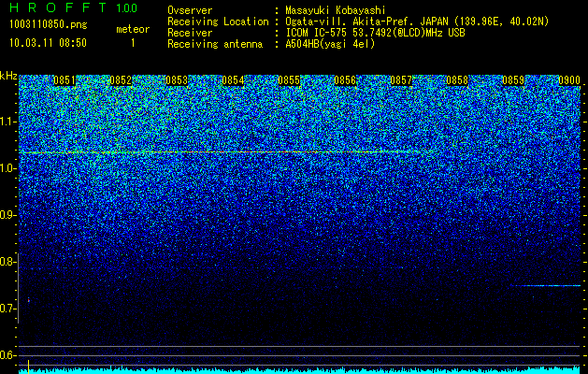This screenshot has height=374, width=588.
Task: Click the 0851 time marker
Action: click(65, 80)
